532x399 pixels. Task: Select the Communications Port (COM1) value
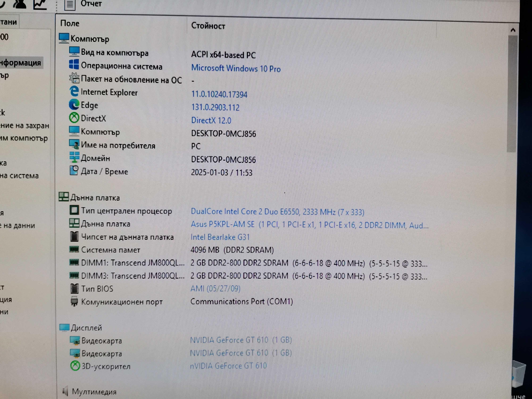(242, 301)
